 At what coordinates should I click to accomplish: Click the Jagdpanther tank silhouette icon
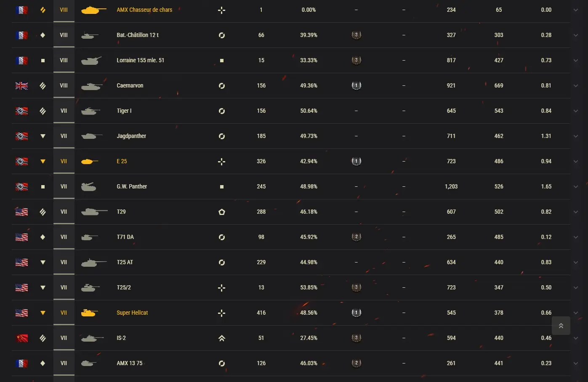tap(91, 136)
